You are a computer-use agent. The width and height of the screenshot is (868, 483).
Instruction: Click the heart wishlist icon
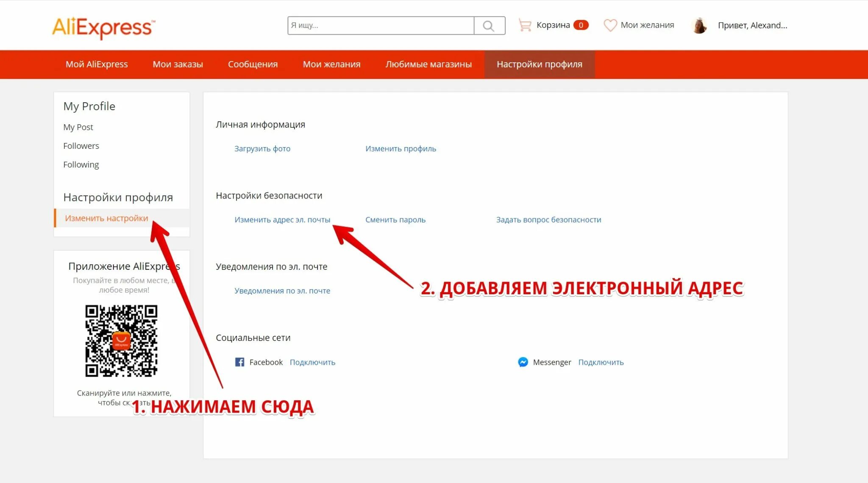610,25
